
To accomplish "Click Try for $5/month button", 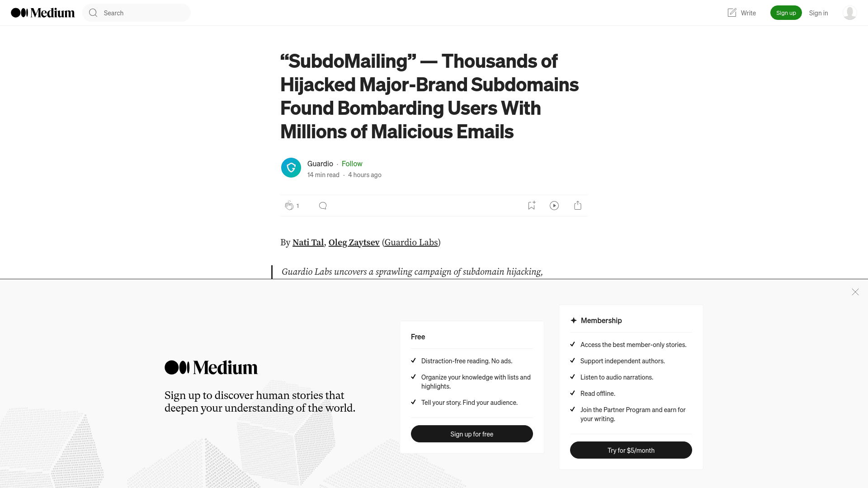I will [x=631, y=450].
